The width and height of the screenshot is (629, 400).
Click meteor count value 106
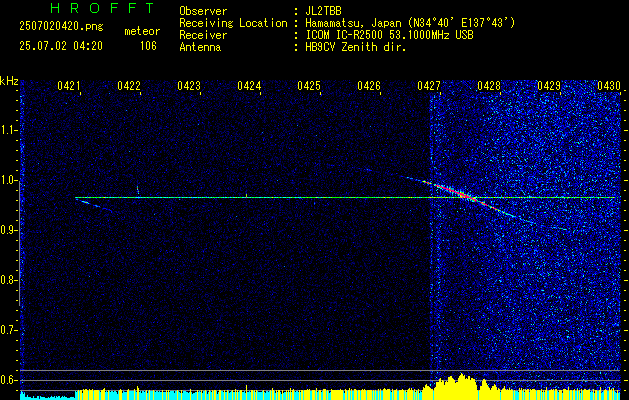(x=148, y=46)
